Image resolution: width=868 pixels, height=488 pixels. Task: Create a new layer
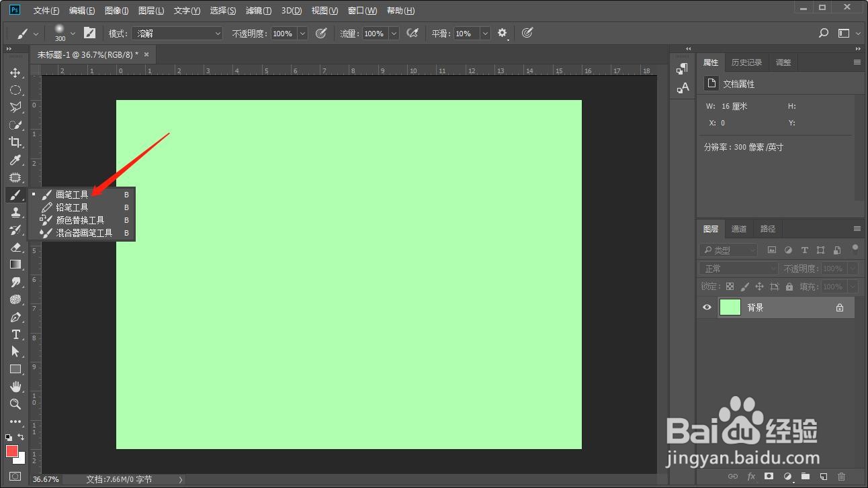click(x=824, y=477)
